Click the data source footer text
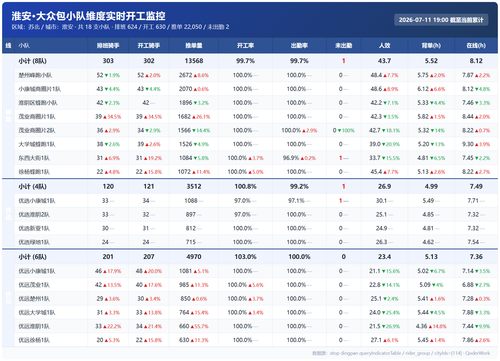 click(x=401, y=353)
